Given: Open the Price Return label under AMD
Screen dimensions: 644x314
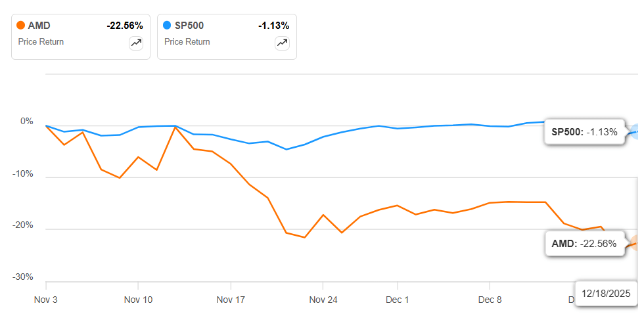Looking at the screenshot, I should (41, 41).
